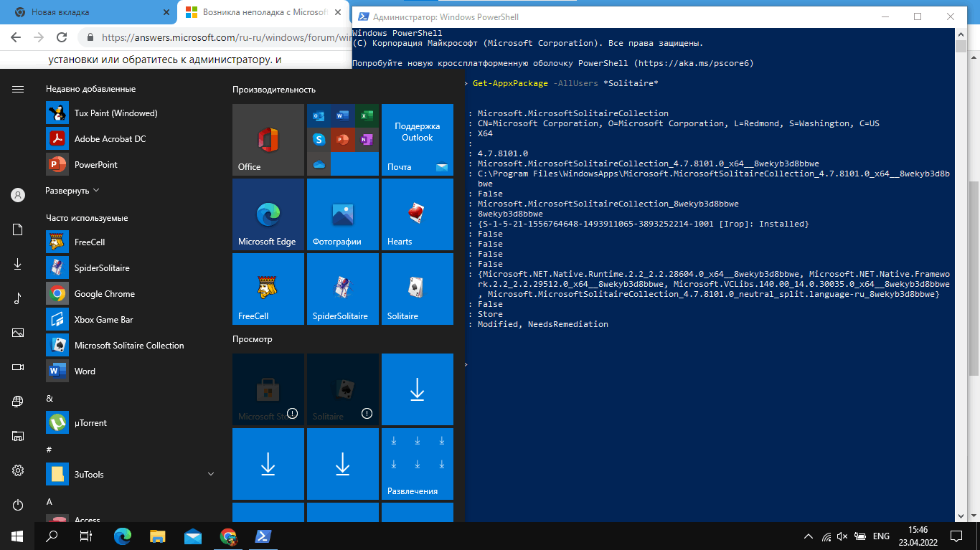Open Google Chrome from Start app list
The width and height of the screenshot is (980, 550).
click(x=129, y=294)
